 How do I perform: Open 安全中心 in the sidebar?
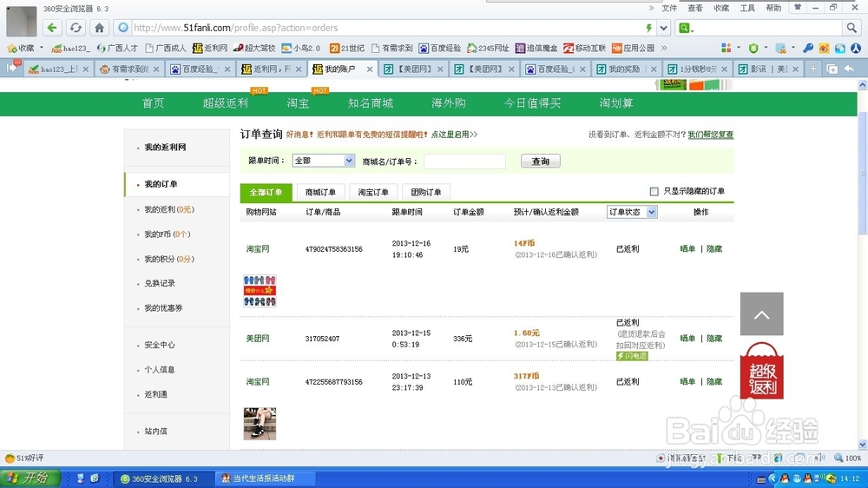(160, 345)
